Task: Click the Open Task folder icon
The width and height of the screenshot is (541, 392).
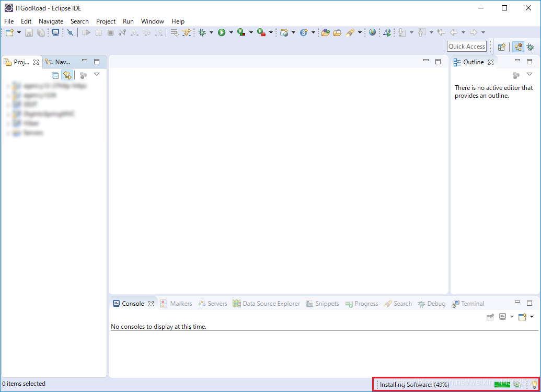Action: (x=338, y=32)
